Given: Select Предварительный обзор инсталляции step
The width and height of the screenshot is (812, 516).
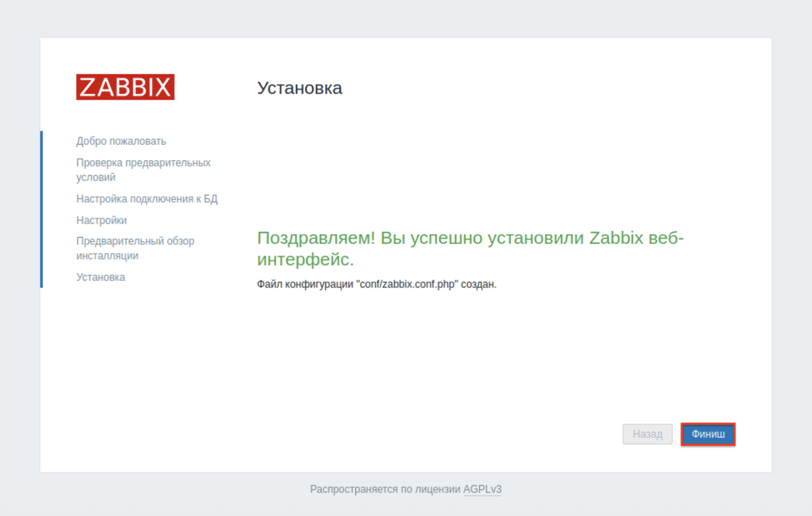Looking at the screenshot, I should tap(136, 248).
